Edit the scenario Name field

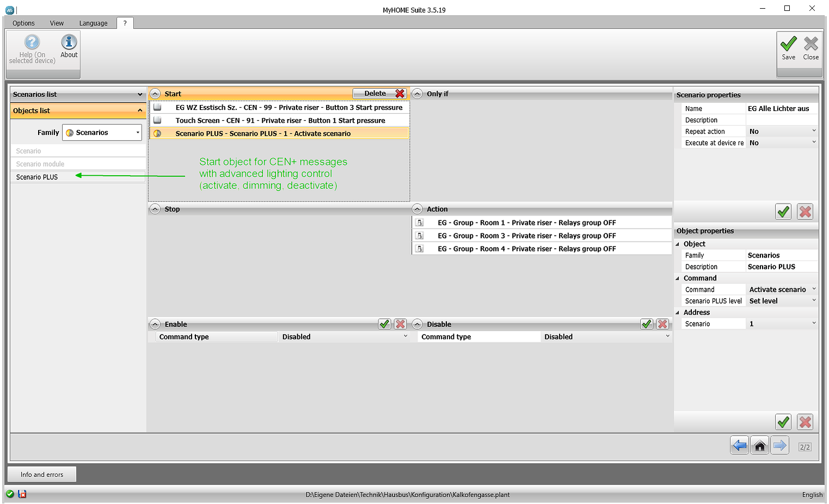tap(782, 108)
